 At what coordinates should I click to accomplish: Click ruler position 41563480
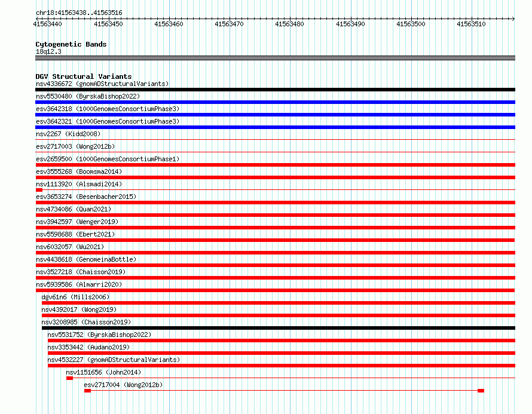click(289, 24)
